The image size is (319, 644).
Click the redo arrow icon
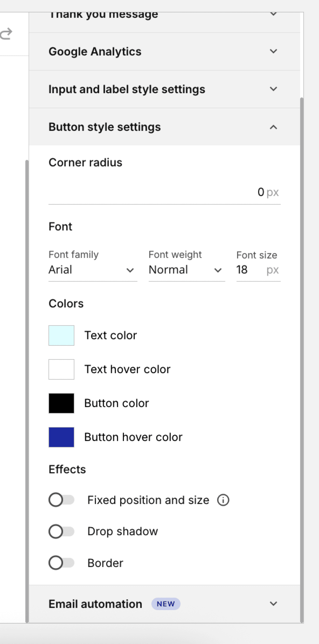[6, 34]
